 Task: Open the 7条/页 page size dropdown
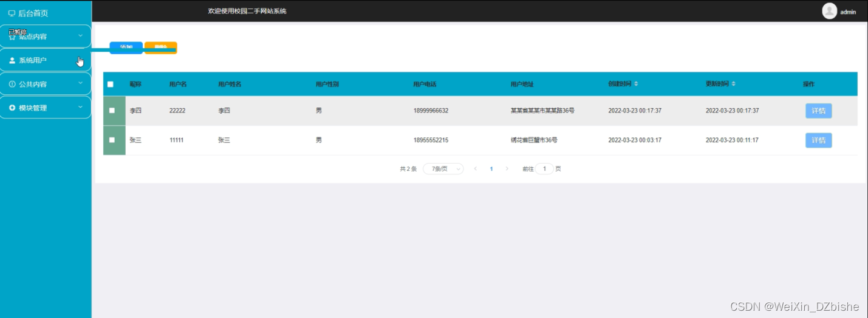coord(443,169)
